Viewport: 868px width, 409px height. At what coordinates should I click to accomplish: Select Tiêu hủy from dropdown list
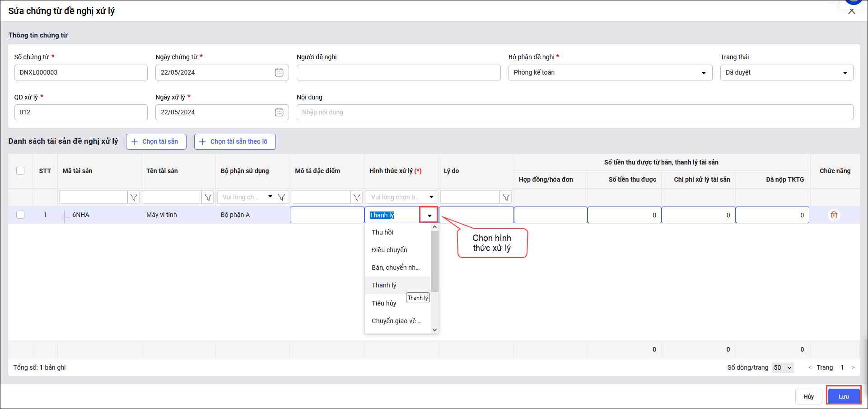coord(384,303)
